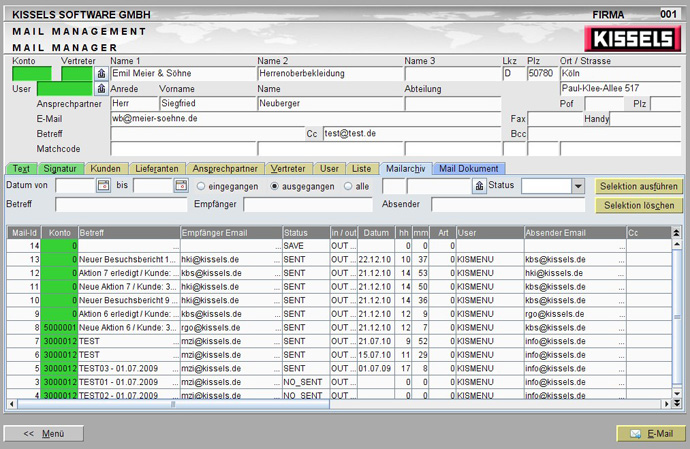Switch to Signatur tab
The width and height of the screenshot is (690, 449).
click(x=60, y=169)
